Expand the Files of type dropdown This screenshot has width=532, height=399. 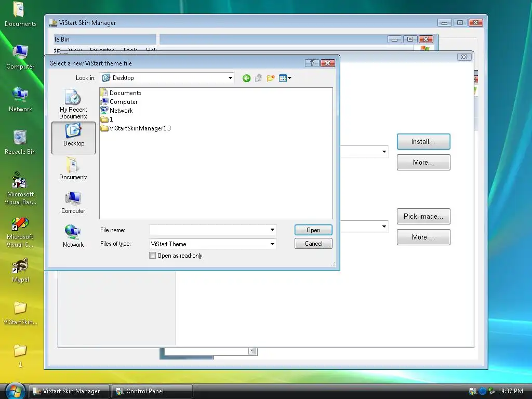[272, 244]
